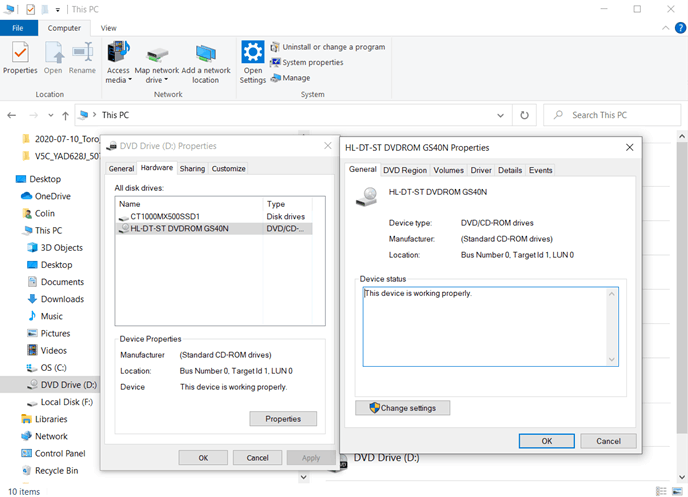Expand the address bar history dropdown

500,115
